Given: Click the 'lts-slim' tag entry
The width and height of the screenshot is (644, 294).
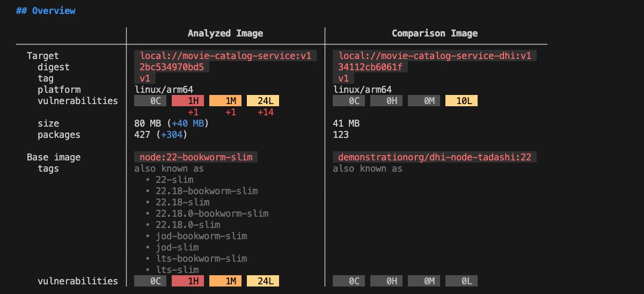Looking at the screenshot, I should [177, 270].
